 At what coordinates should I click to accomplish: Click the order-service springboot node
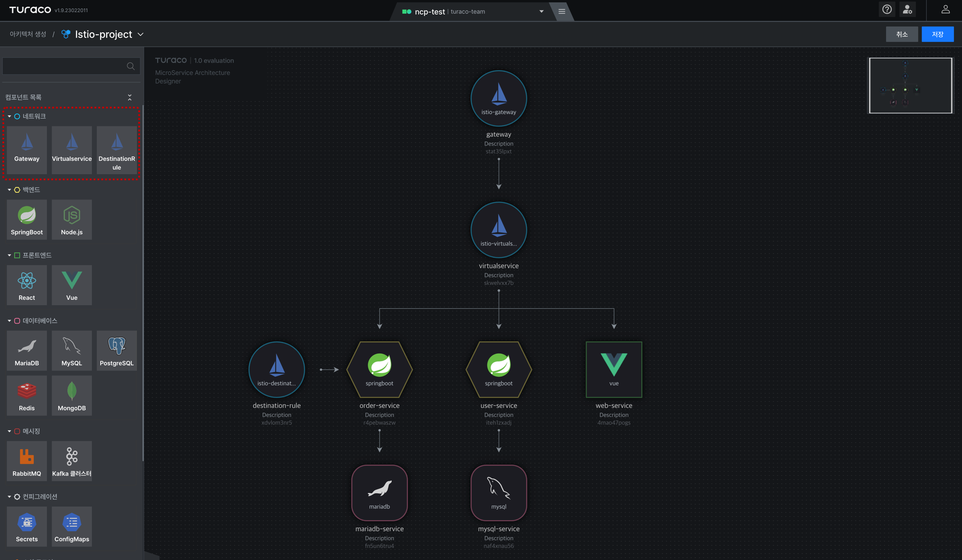tap(379, 369)
